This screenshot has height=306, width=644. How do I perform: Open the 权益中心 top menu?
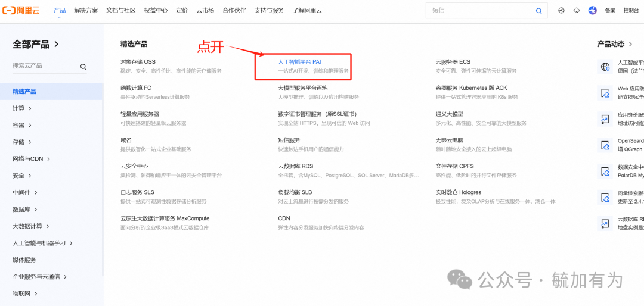pyautogui.click(x=156, y=11)
